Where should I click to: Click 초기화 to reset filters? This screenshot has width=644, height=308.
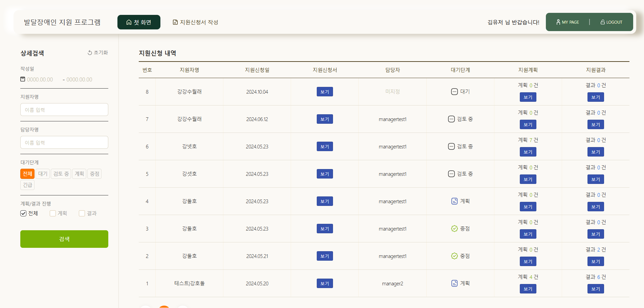(98, 53)
